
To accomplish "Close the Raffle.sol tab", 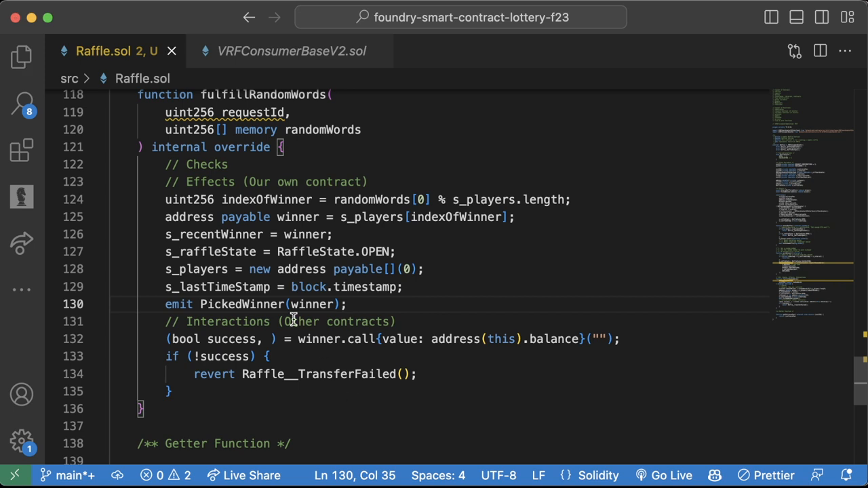I will [x=172, y=51].
